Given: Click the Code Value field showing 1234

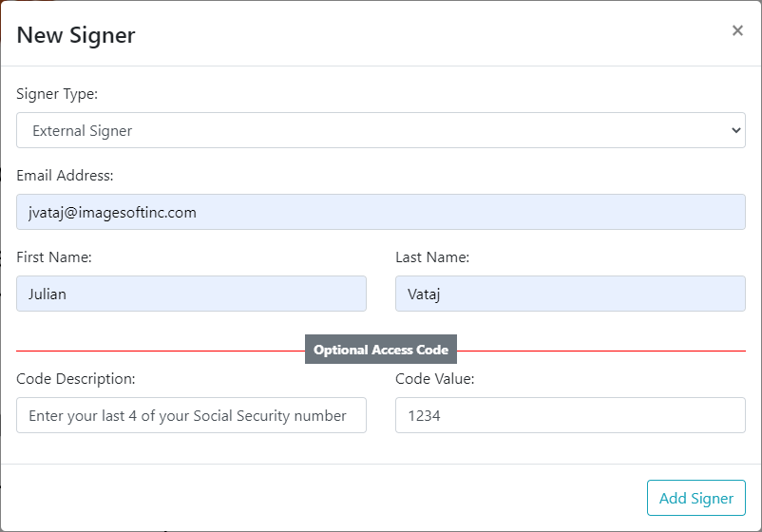Looking at the screenshot, I should coord(570,415).
